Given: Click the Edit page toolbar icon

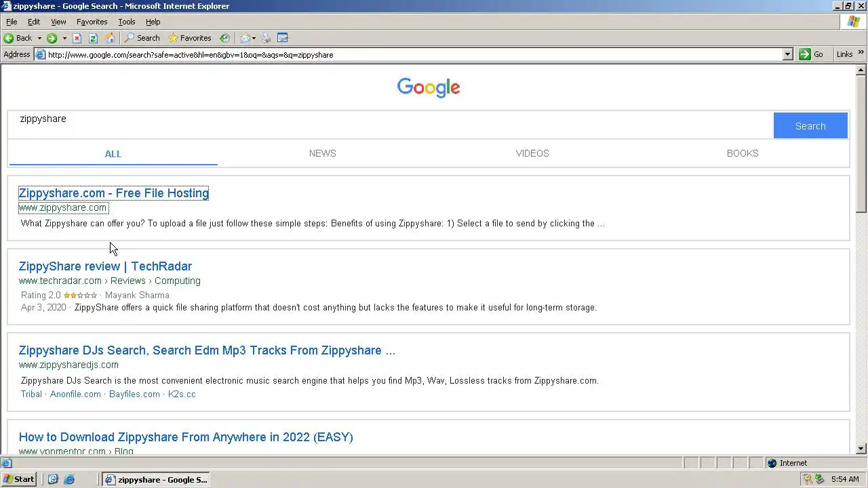Looking at the screenshot, I should (x=283, y=38).
